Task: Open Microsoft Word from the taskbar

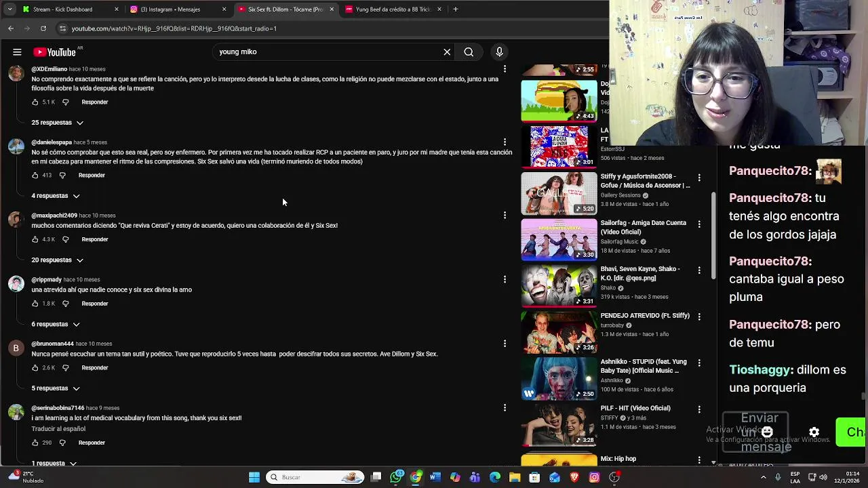Action: click(x=435, y=477)
